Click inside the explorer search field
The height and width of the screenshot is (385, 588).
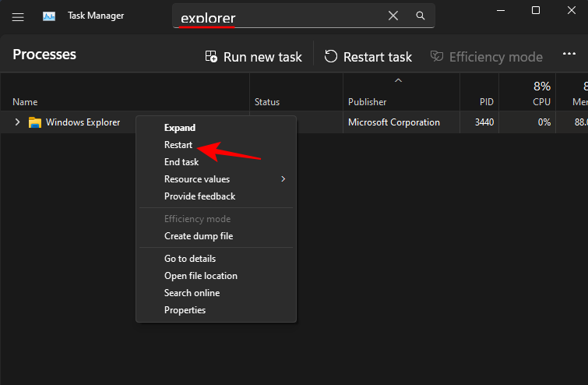point(280,17)
